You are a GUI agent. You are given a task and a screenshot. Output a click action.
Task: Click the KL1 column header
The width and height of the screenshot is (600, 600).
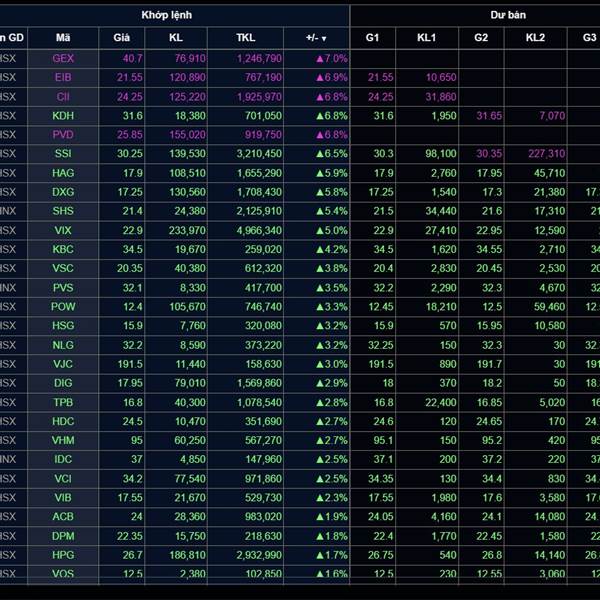[426, 38]
